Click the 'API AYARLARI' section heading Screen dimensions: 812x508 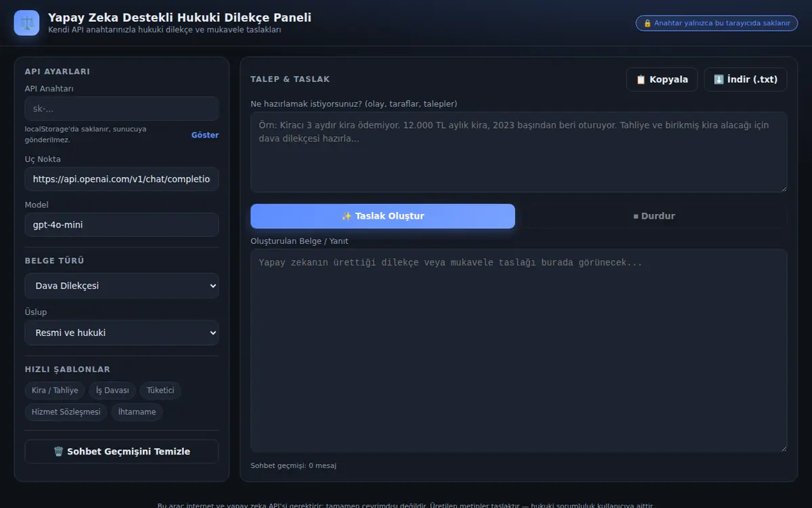(58, 71)
